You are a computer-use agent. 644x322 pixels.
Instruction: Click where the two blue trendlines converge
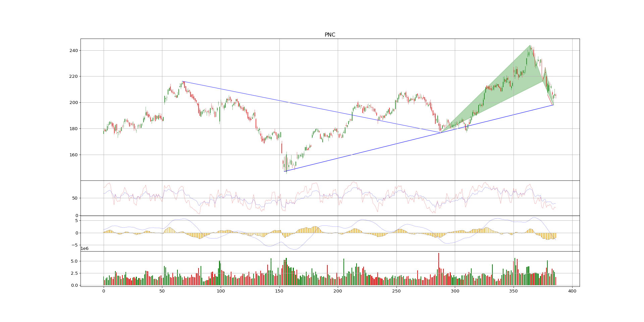[x=440, y=132]
